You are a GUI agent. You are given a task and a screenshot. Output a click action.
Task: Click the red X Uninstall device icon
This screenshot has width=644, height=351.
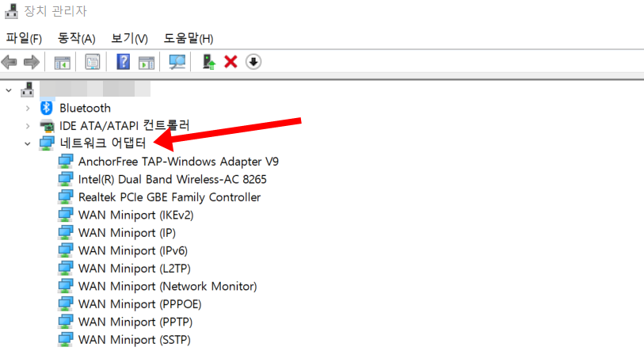(x=231, y=62)
